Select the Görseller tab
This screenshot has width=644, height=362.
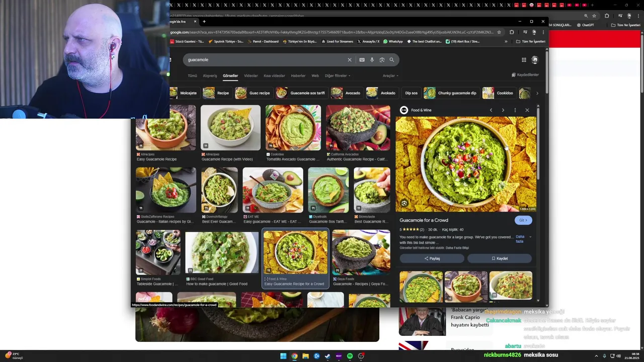point(230,76)
